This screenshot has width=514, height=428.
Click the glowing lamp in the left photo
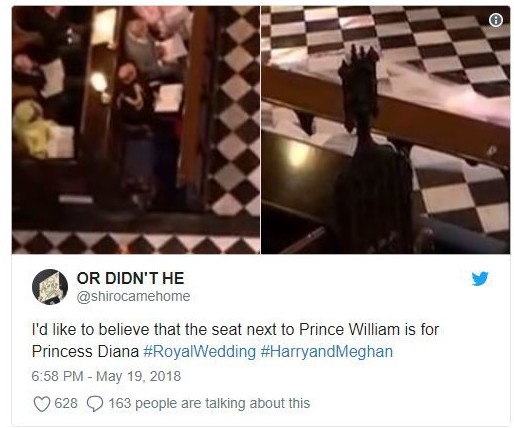[x=99, y=82]
